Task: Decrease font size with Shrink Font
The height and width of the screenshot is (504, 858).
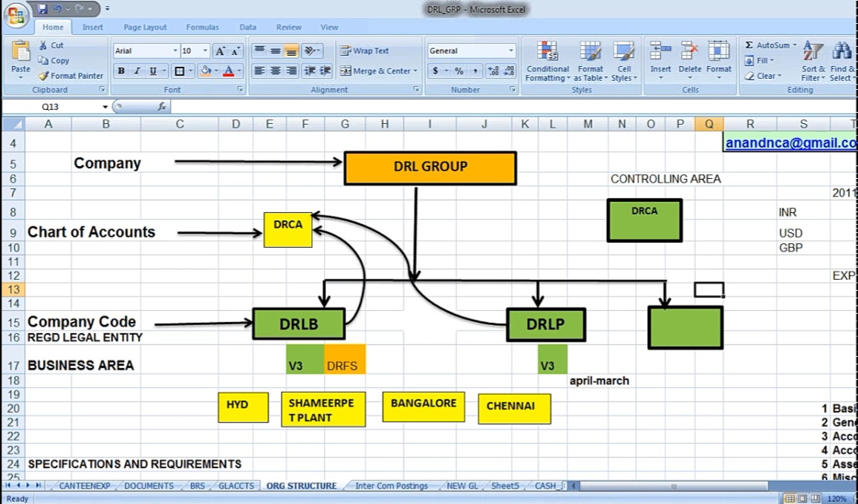Action: pyautogui.click(x=235, y=50)
